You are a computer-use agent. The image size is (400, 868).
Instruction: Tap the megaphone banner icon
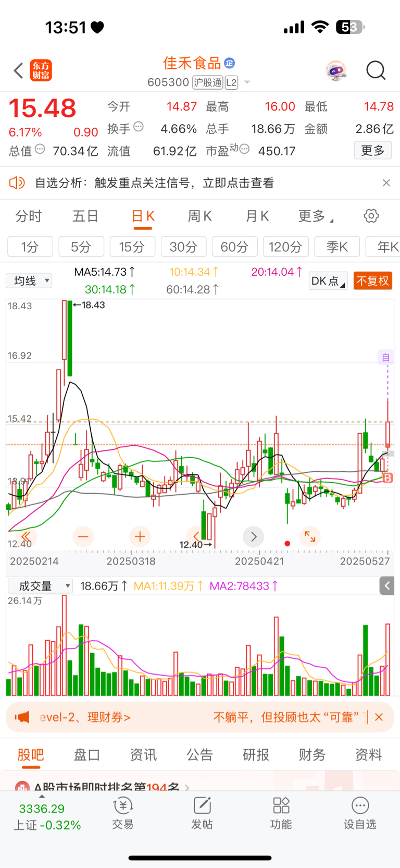pyautogui.click(x=22, y=717)
